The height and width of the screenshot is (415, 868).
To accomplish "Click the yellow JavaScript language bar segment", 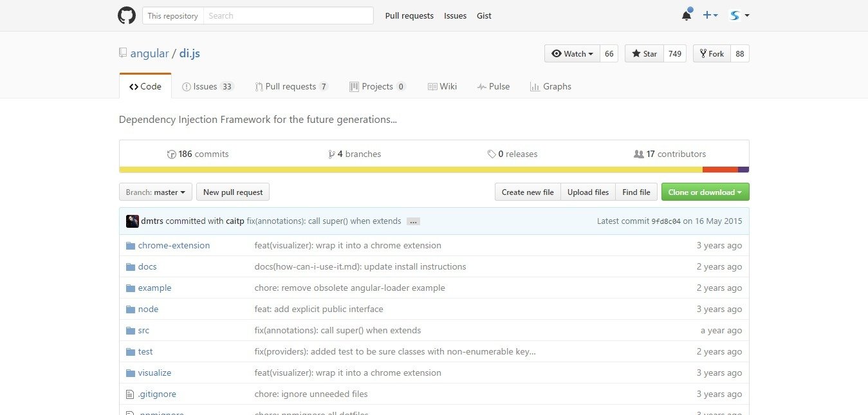I will click(411, 170).
